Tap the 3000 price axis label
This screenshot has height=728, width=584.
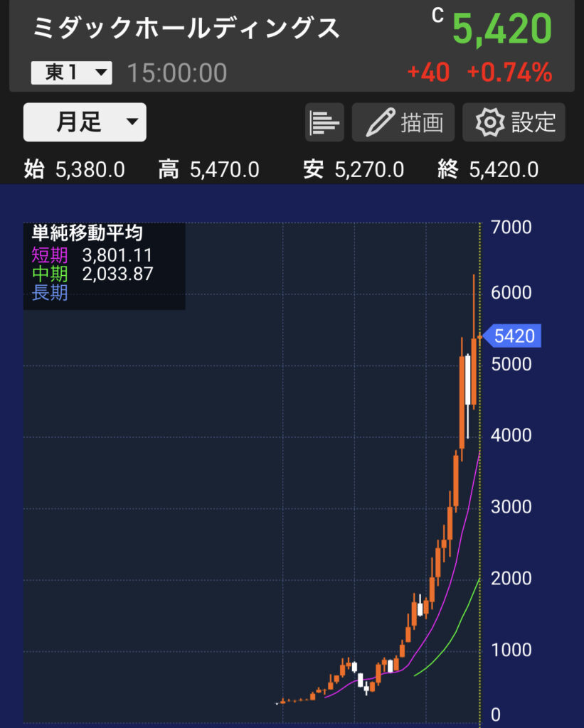point(511,506)
